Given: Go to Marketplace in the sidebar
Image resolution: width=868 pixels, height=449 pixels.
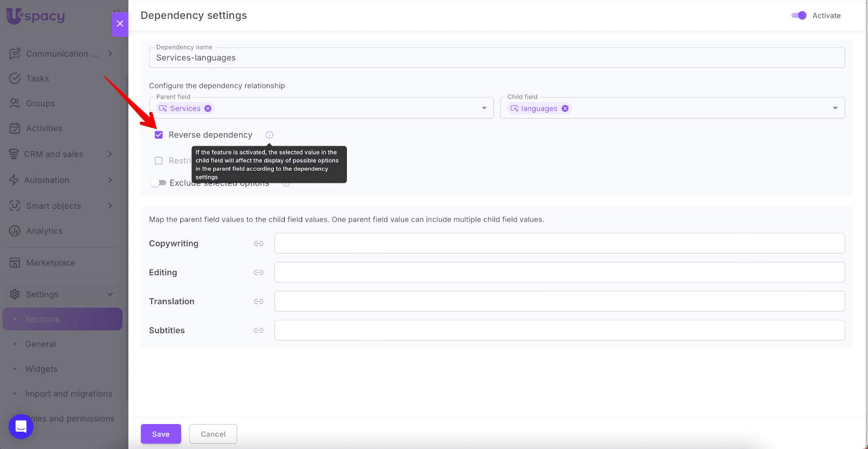Looking at the screenshot, I should click(50, 263).
